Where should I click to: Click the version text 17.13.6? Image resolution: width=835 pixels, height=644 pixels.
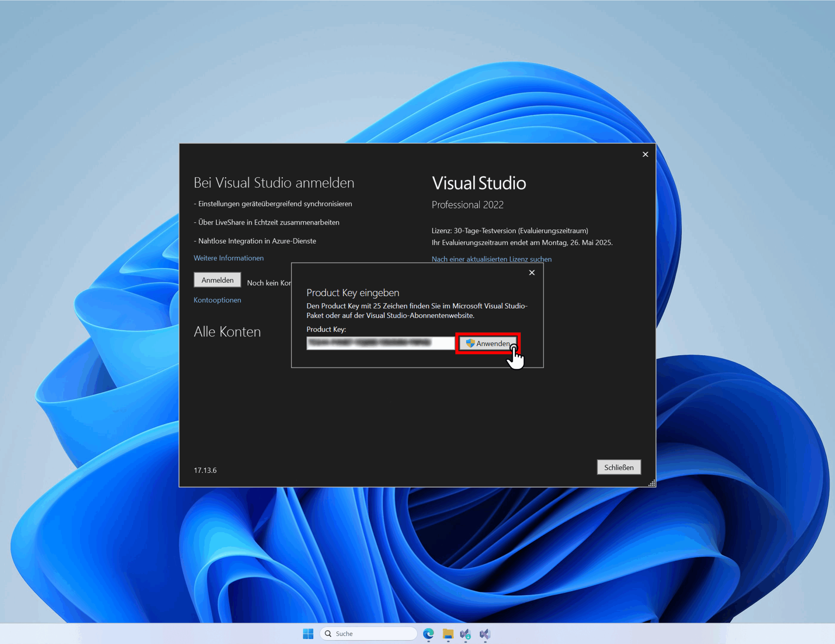click(x=205, y=470)
